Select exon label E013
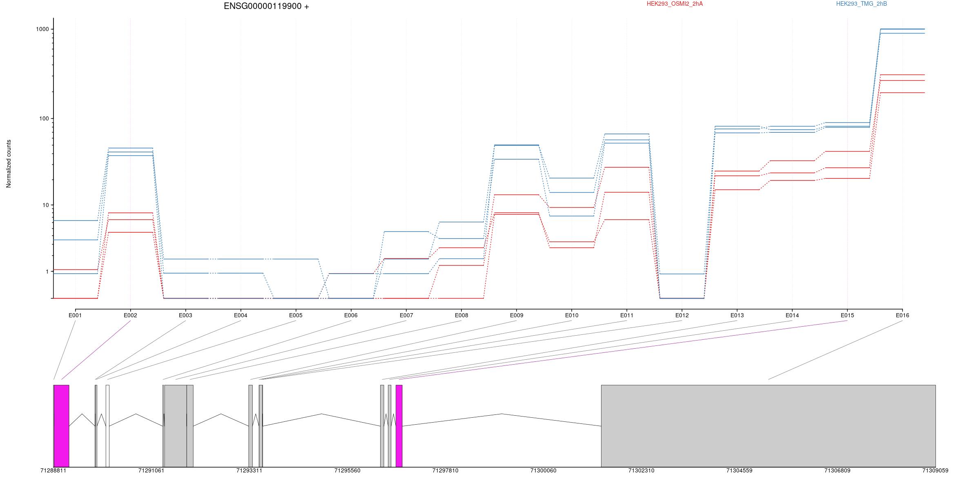980x490 pixels. (737, 315)
